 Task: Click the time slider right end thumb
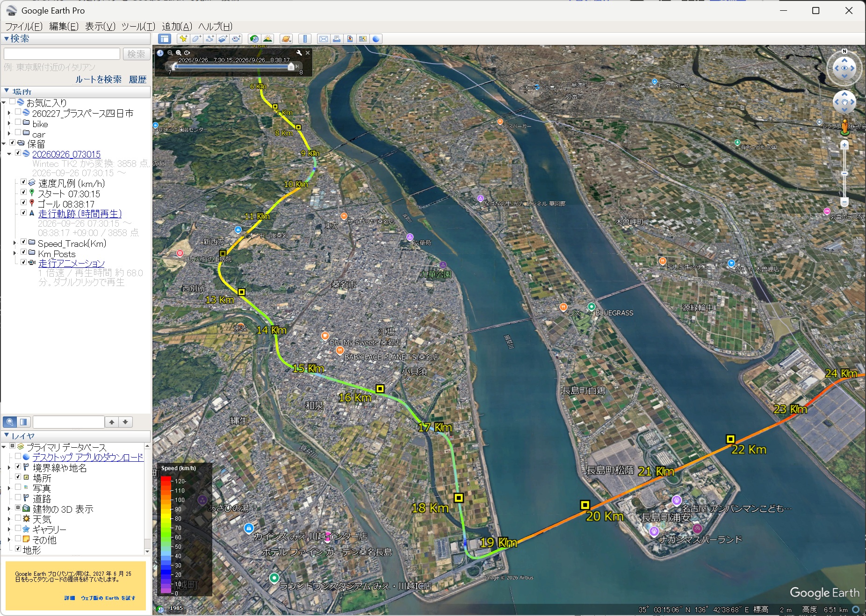(291, 67)
